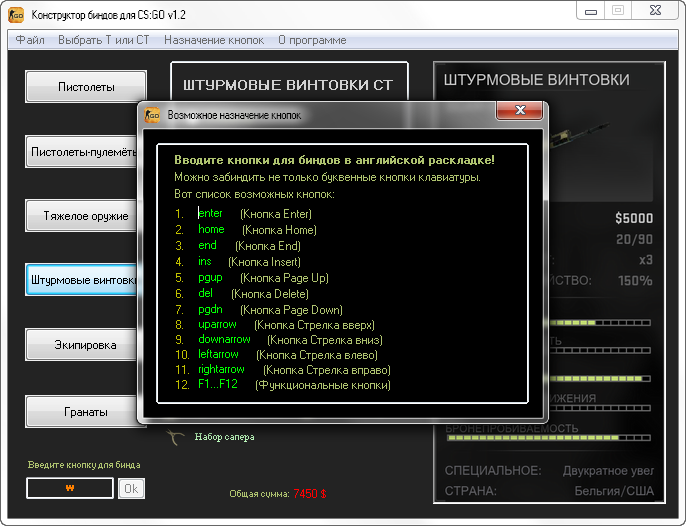Click the БРОНЕПРОБИВАЕМОСТЬ stat bar
The height and width of the screenshot is (526, 686).
[x=549, y=438]
